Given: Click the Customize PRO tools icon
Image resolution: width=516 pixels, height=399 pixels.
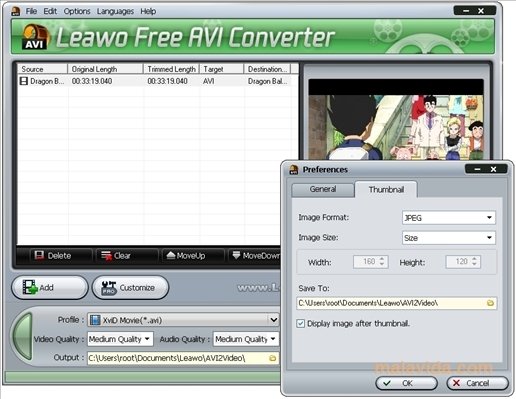Looking at the screenshot, I should click(x=109, y=288).
